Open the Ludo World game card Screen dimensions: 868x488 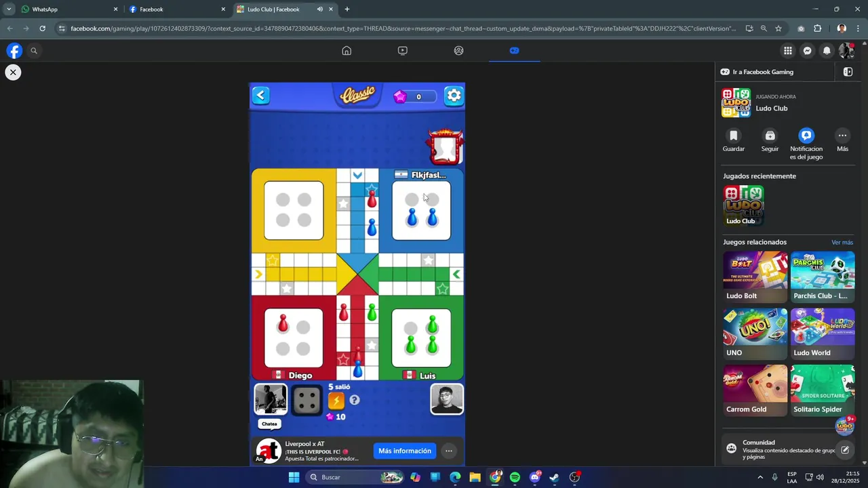point(823,333)
